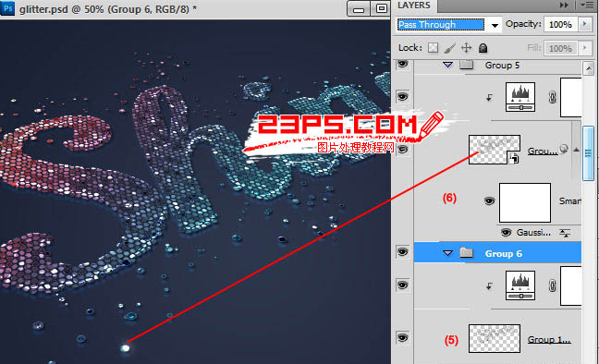
Task: Toggle lock image pixels brush icon
Action: pyautogui.click(x=449, y=48)
